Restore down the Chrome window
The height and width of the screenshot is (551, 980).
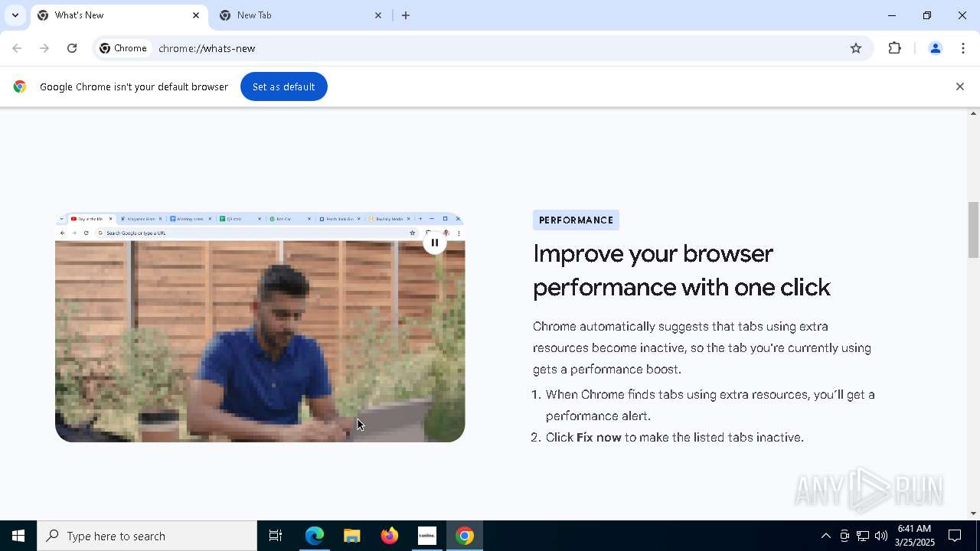(927, 15)
